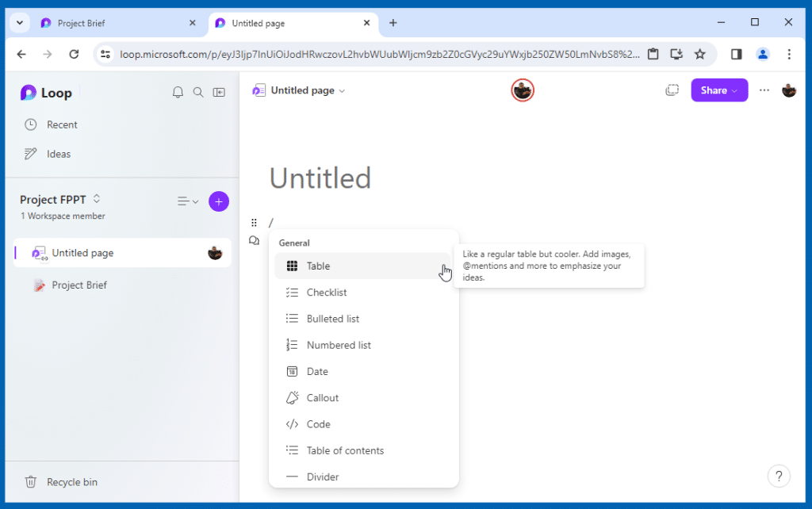
Task: Expand the Project FPPT workspace switcher
Action: pyautogui.click(x=97, y=199)
